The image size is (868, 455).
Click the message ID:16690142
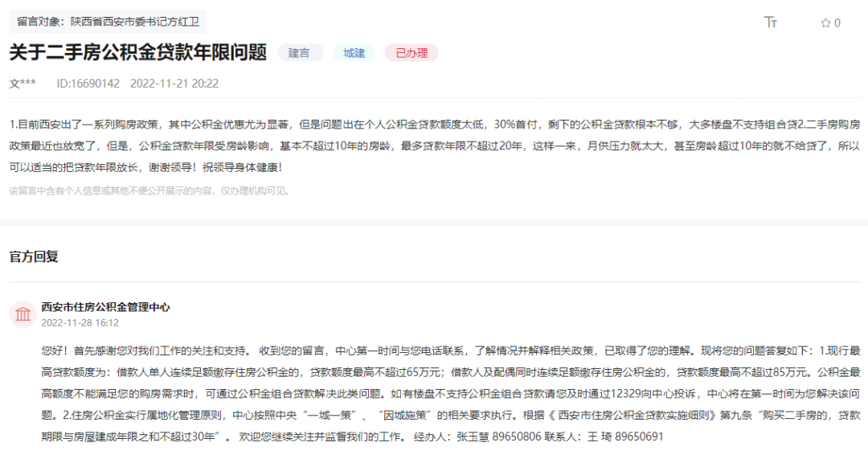click(x=88, y=84)
